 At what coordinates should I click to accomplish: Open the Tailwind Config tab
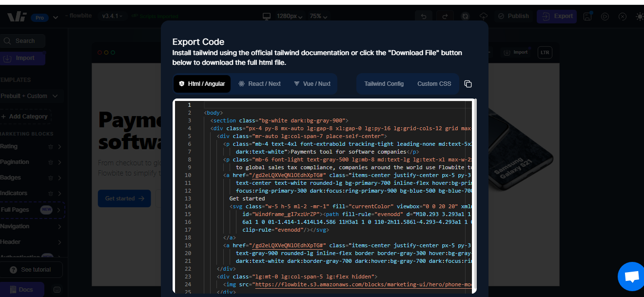pos(384,84)
